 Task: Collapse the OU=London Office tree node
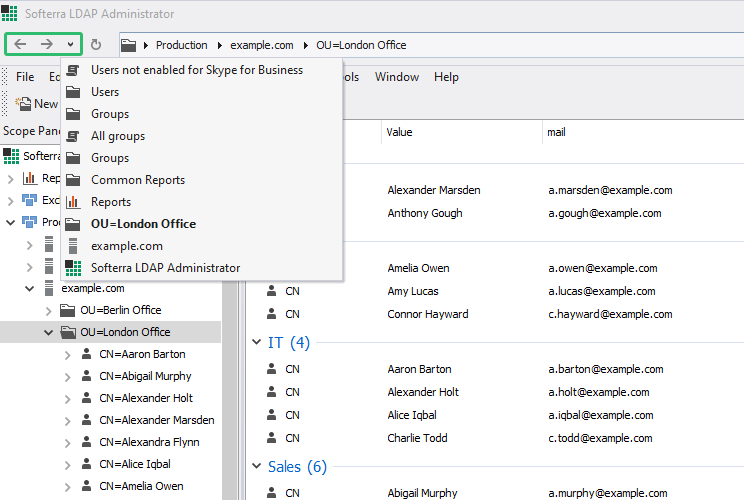(48, 333)
